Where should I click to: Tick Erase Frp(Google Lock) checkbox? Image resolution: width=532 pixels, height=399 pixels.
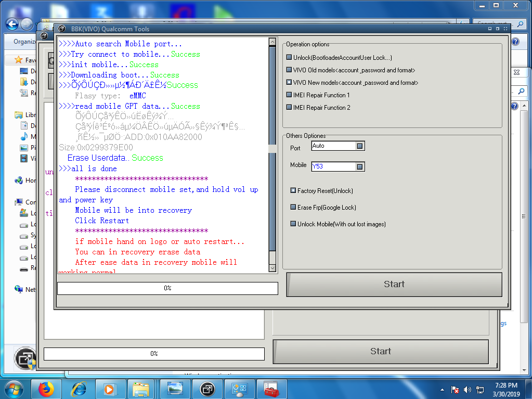coord(293,208)
